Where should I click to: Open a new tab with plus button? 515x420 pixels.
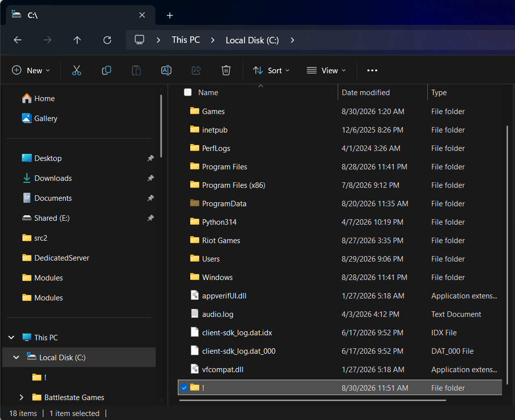[170, 15]
